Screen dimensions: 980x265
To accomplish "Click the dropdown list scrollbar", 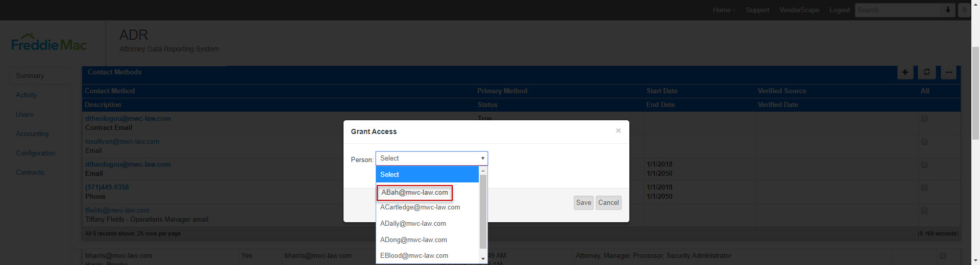I will (x=483, y=211).
